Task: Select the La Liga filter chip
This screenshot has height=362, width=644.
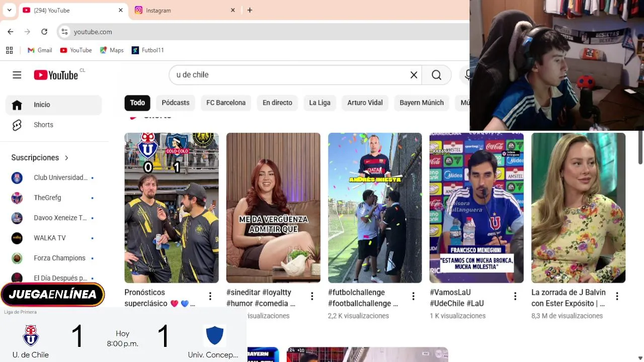Action: [x=319, y=103]
